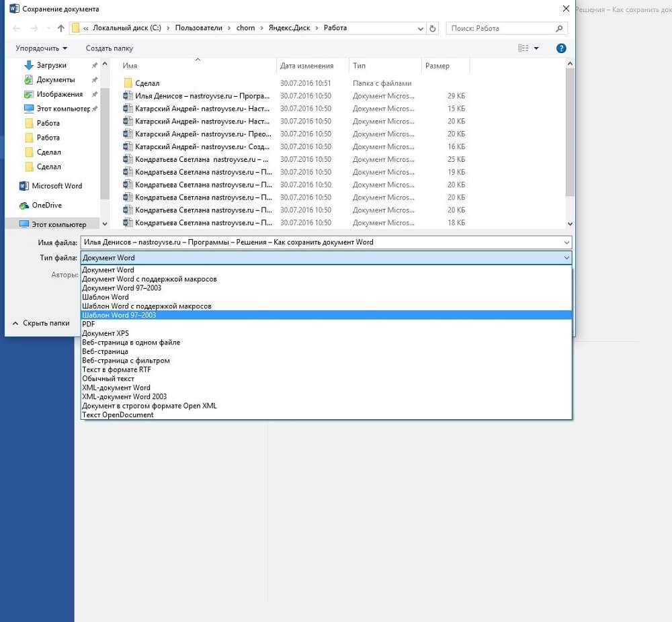Expand the view options dropdown arrow

coord(536,48)
